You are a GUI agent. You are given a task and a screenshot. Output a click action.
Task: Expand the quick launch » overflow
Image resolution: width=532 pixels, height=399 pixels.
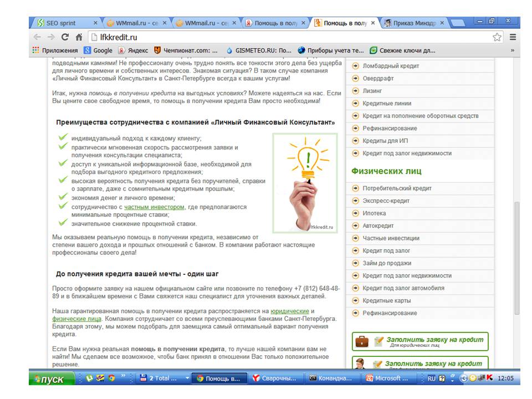point(123,375)
